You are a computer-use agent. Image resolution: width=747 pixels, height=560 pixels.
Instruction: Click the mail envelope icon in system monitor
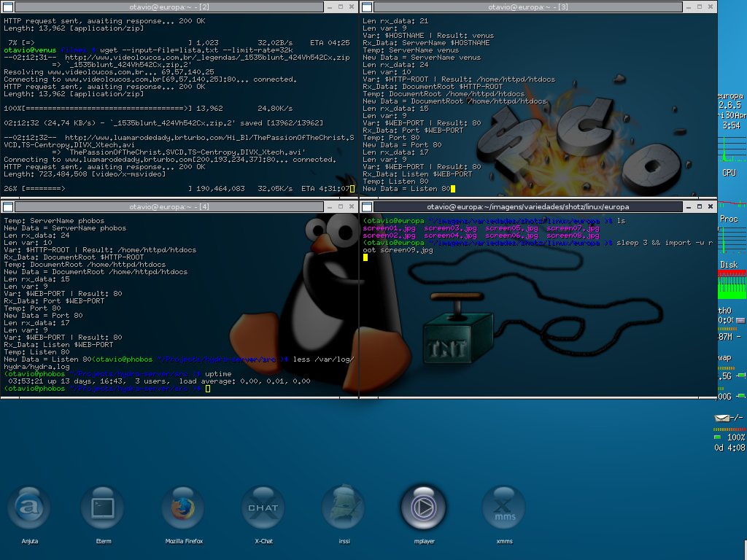pyautogui.click(x=723, y=419)
